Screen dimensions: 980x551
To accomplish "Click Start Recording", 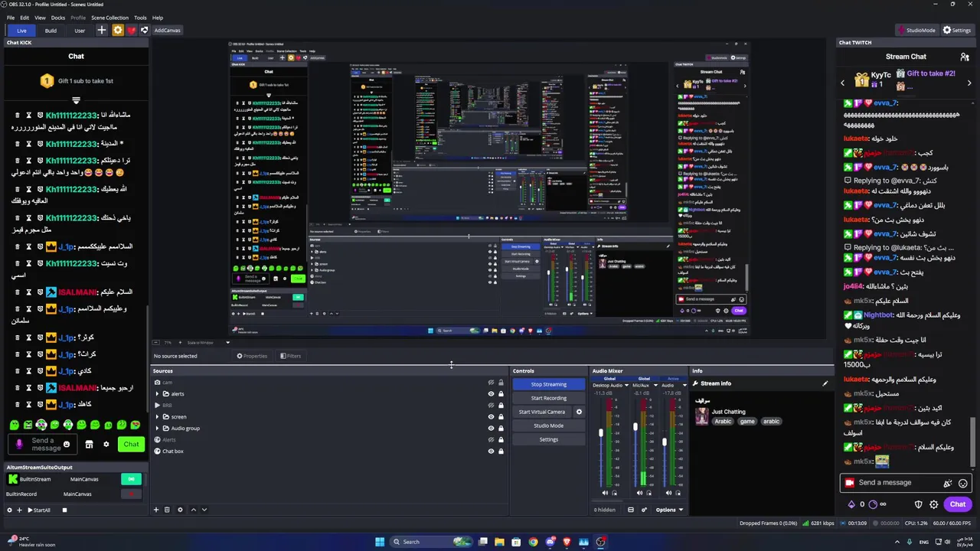I will pyautogui.click(x=549, y=398).
